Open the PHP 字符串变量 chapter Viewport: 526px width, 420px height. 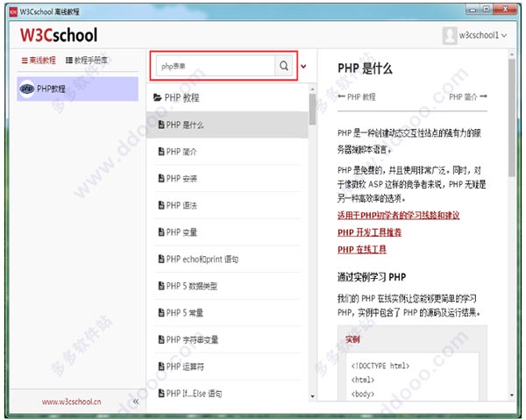(x=227, y=339)
